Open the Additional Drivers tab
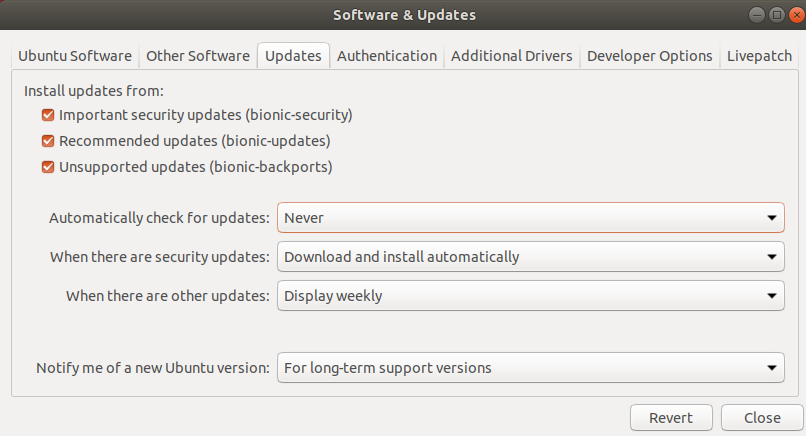The image size is (806, 436). pyautogui.click(x=511, y=56)
